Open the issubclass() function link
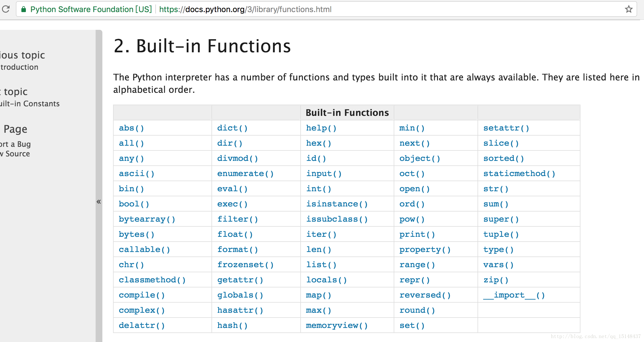This screenshot has width=644, height=342. 337,219
